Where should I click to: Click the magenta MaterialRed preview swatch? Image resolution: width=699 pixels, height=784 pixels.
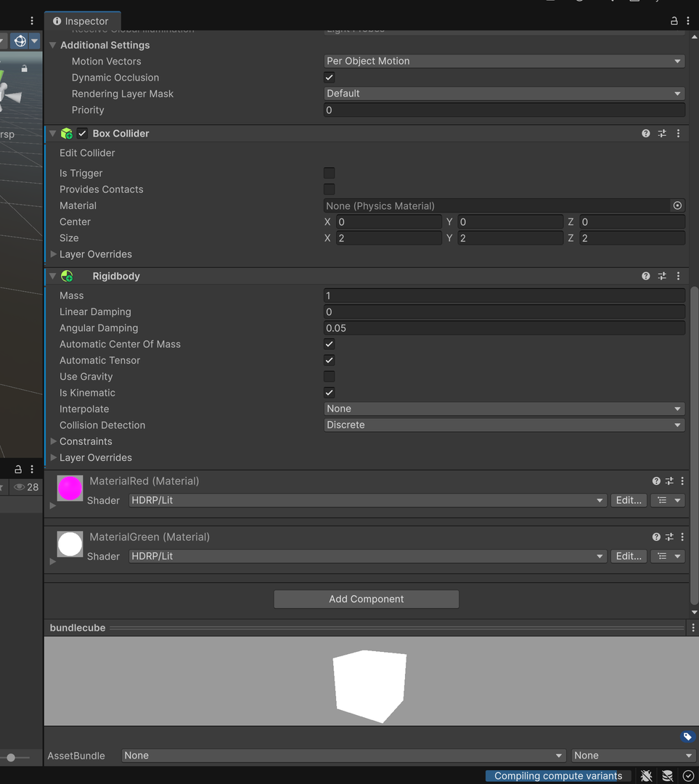[70, 489]
